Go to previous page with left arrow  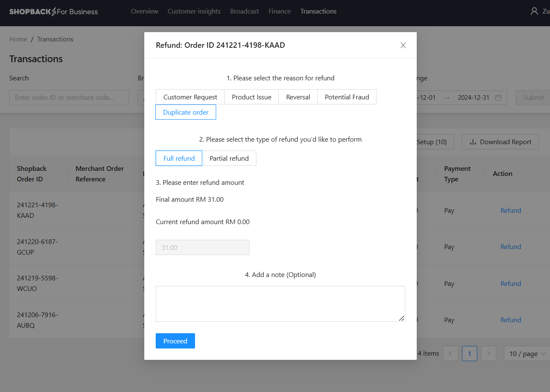click(x=450, y=354)
